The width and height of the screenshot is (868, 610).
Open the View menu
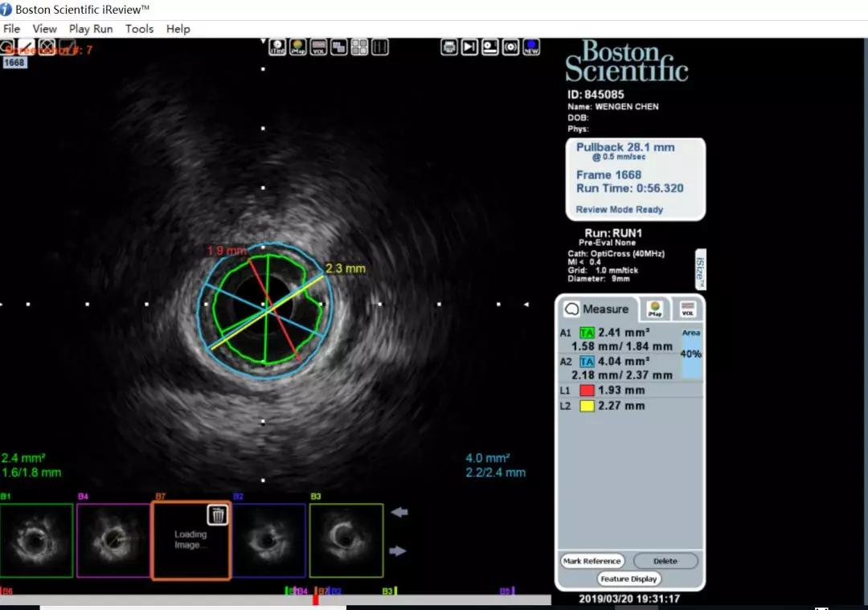44,29
